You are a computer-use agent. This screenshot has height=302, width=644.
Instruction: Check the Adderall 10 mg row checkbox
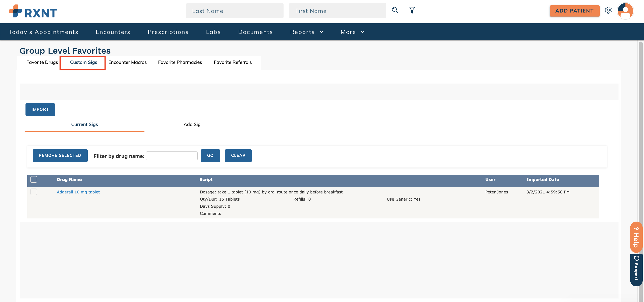(34, 192)
